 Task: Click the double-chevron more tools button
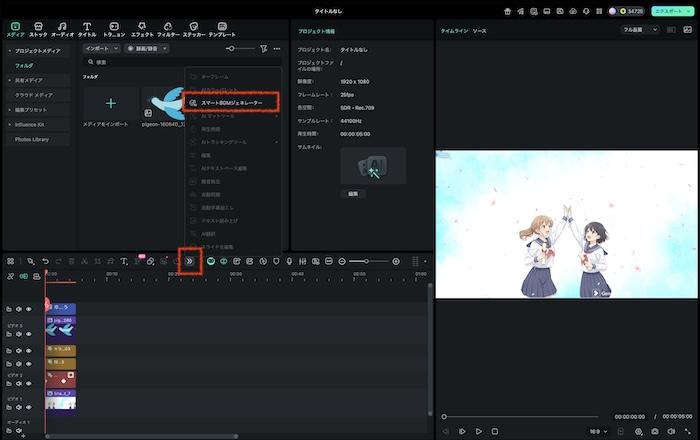190,261
